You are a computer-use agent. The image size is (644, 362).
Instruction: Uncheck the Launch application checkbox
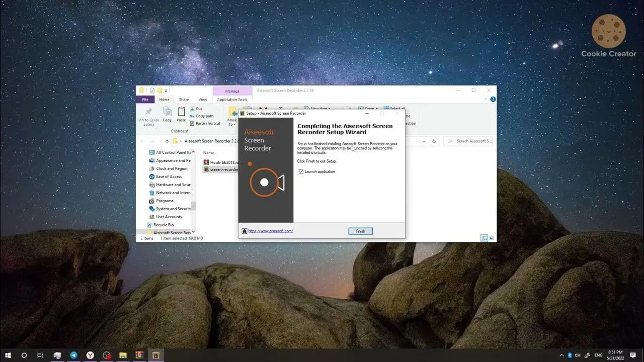tap(301, 171)
